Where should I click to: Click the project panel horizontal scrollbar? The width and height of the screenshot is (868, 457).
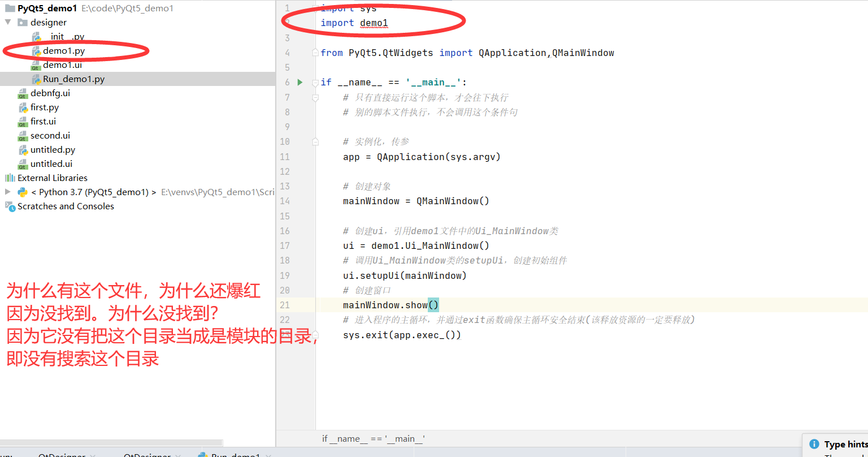pyautogui.click(x=111, y=443)
